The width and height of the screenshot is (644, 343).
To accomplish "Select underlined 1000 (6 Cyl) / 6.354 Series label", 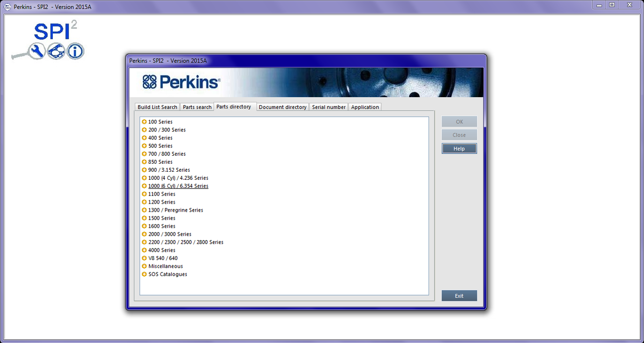I will point(178,186).
